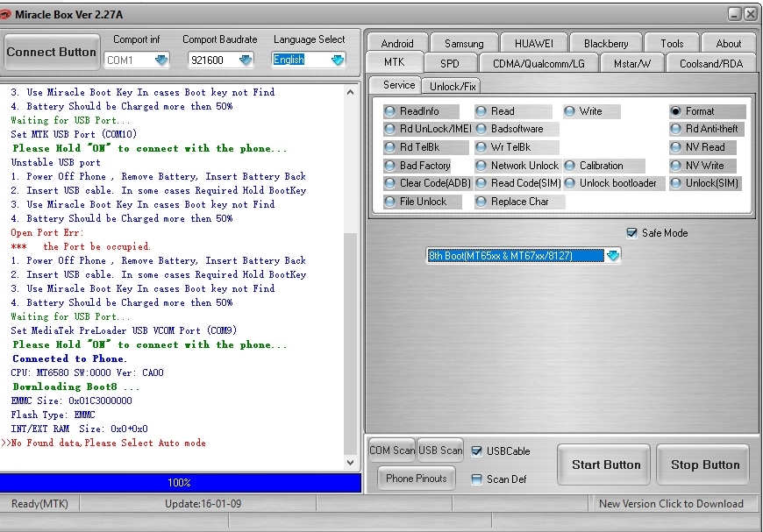Choose the Badsoftware radio option
The image size is (763, 532).
point(517,129)
